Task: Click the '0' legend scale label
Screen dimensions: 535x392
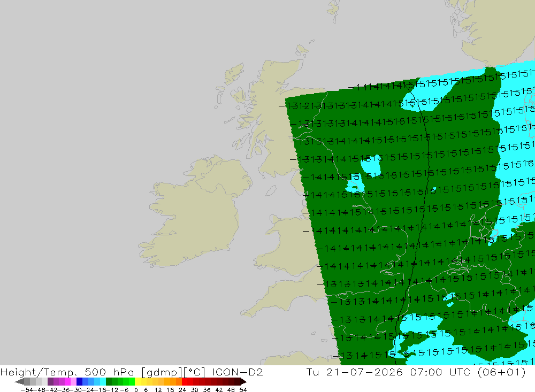Action: (x=136, y=390)
